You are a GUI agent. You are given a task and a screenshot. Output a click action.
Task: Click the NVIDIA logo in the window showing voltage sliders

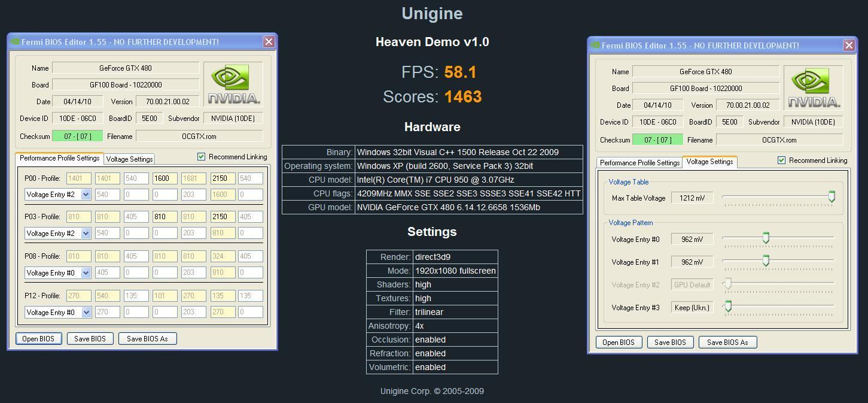813,88
